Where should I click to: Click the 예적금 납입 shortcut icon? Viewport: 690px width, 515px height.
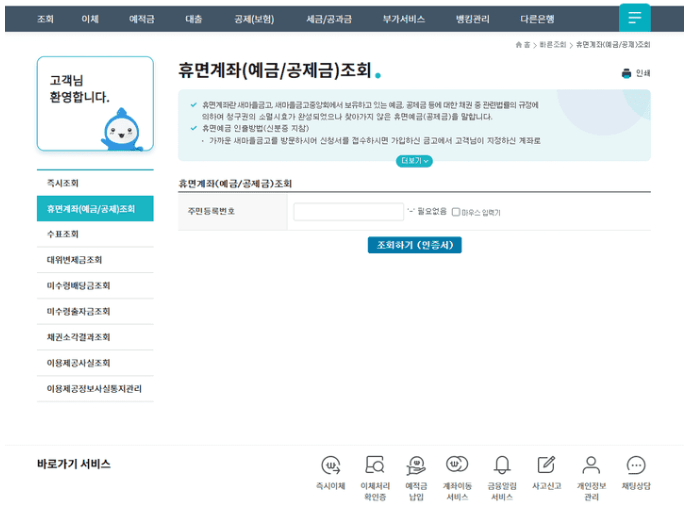click(x=416, y=465)
